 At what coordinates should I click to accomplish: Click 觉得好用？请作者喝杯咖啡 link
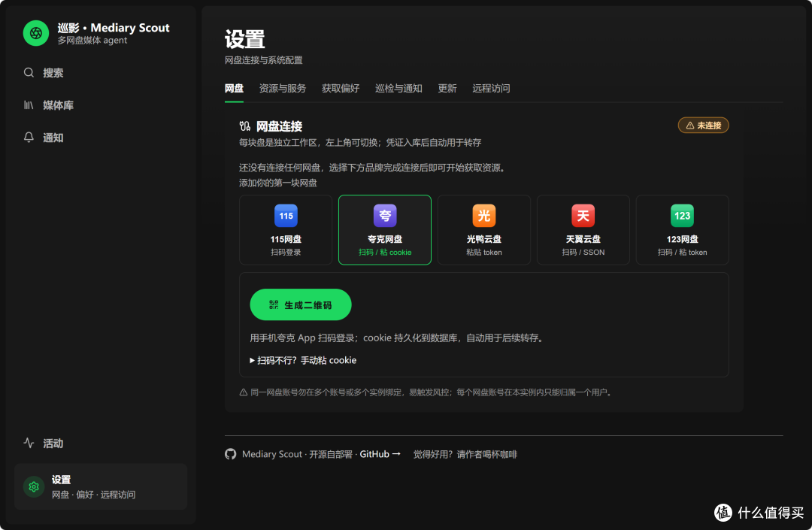pyautogui.click(x=465, y=454)
